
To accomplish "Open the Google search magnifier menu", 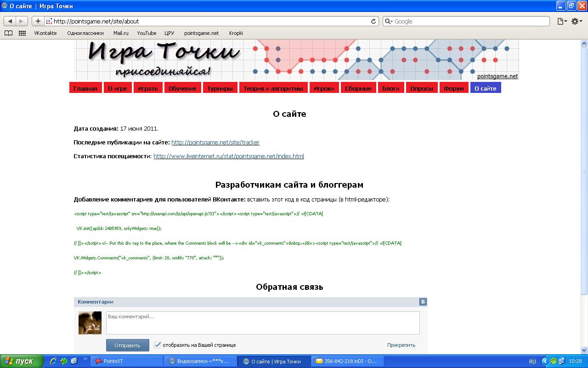I will (389, 21).
